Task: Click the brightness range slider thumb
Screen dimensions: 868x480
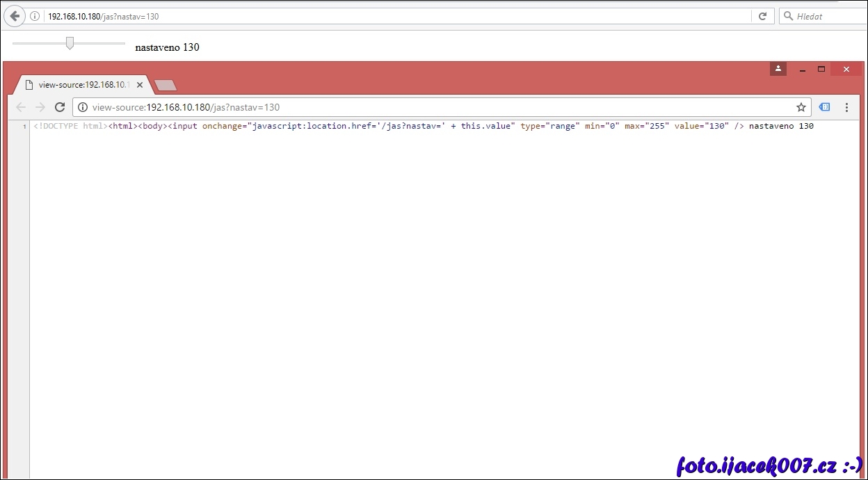Action: [x=70, y=43]
